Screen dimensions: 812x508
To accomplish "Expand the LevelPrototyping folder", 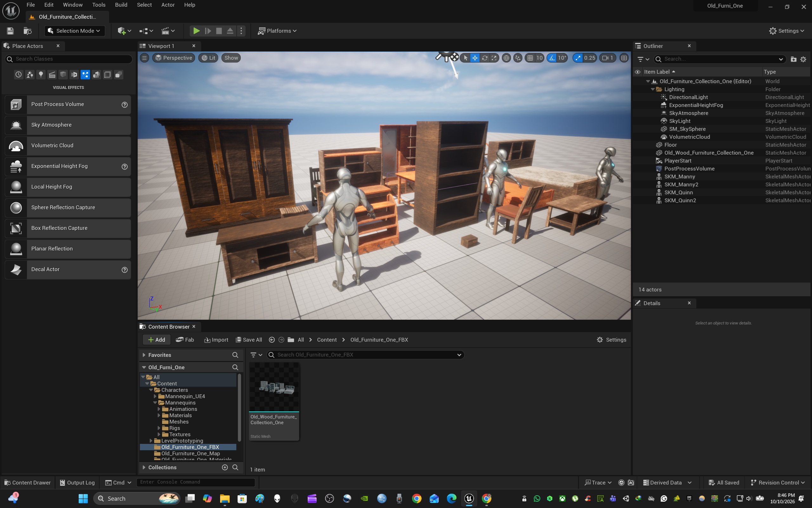I will pyautogui.click(x=151, y=441).
